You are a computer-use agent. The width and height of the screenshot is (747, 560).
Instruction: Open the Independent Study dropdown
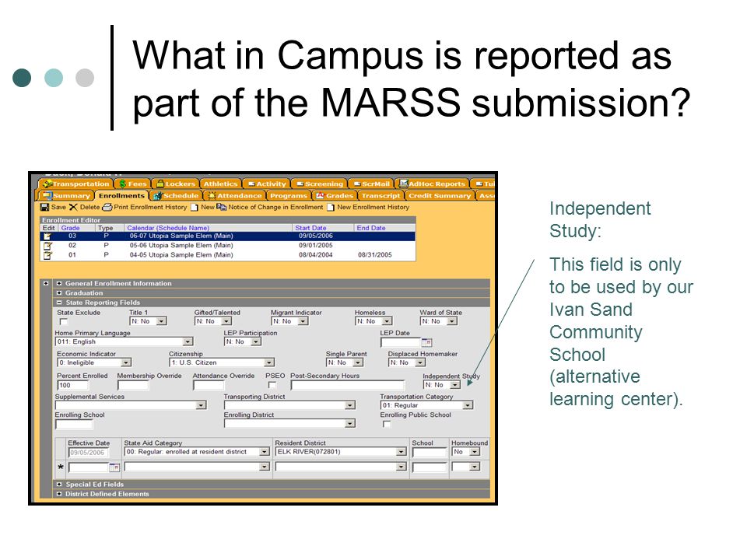pos(455,385)
